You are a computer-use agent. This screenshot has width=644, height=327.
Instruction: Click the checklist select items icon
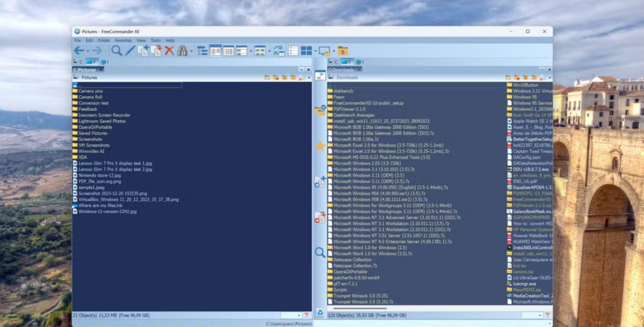click(x=293, y=50)
